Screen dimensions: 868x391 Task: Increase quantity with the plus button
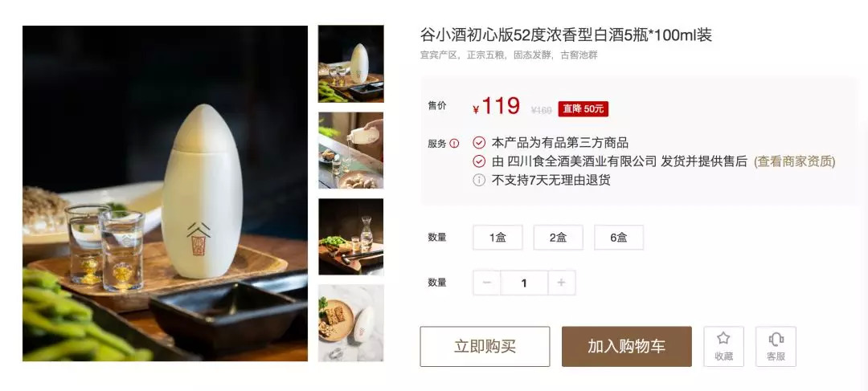coord(561,283)
